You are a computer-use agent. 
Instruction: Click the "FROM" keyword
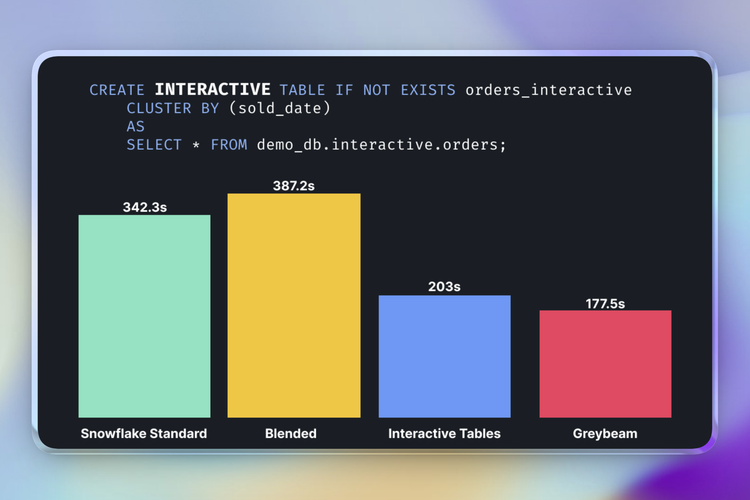[229, 144]
